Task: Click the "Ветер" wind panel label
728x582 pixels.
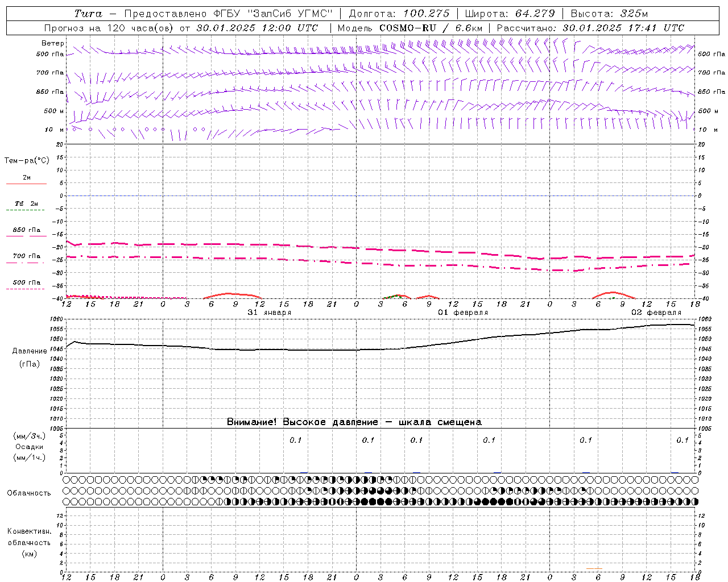Action: pos(52,43)
